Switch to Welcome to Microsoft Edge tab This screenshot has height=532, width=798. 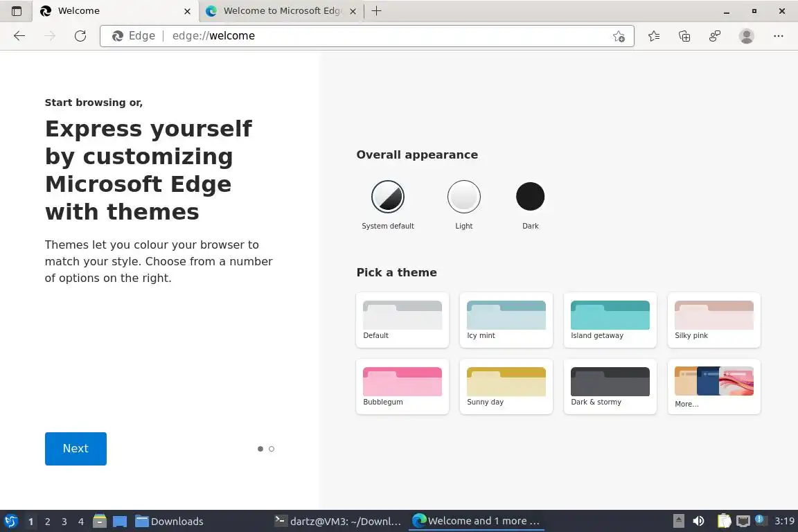(281, 11)
